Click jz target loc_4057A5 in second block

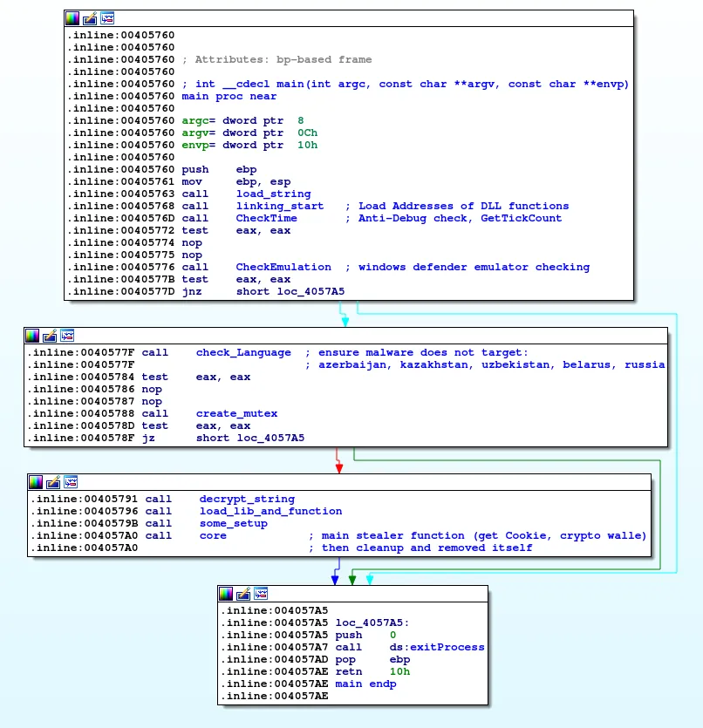tap(270, 438)
